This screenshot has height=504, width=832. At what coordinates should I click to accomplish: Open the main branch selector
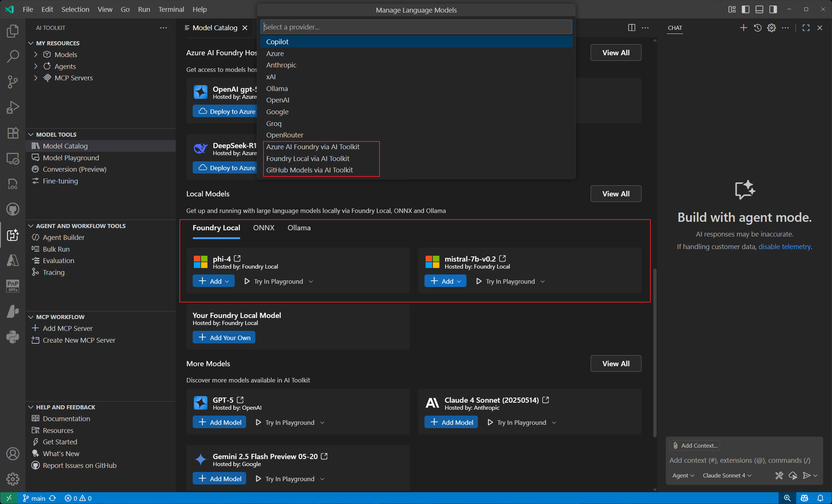(34, 498)
